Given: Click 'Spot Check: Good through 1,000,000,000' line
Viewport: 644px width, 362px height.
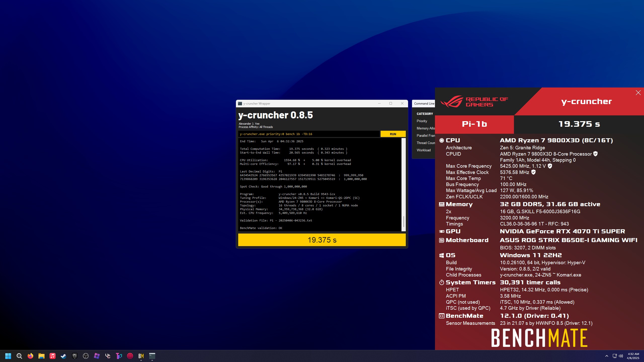Looking at the screenshot, I should [x=273, y=187].
